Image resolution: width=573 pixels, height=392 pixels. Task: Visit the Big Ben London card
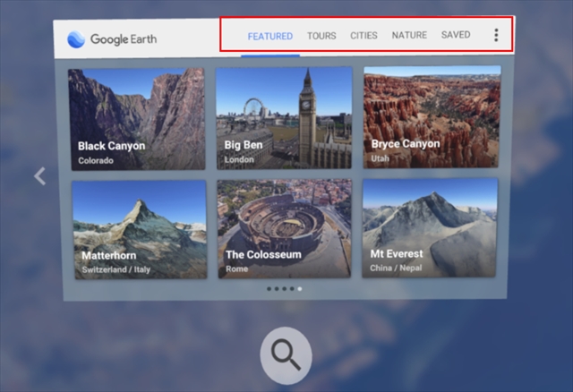284,118
